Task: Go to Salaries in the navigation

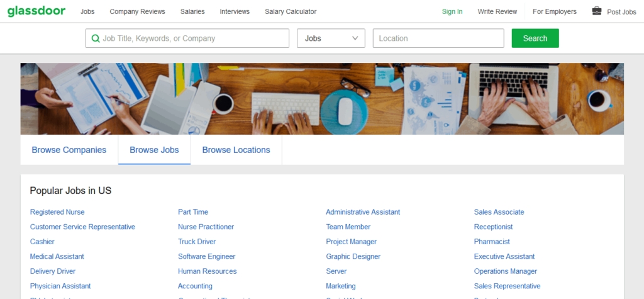Action: coord(192,11)
